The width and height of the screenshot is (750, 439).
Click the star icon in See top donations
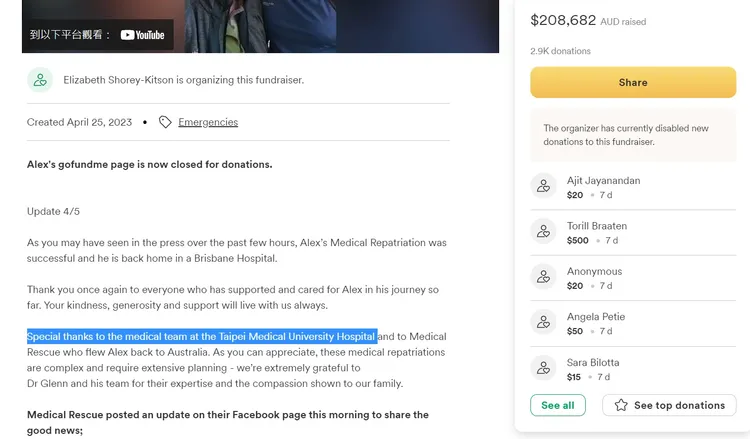pyautogui.click(x=621, y=405)
